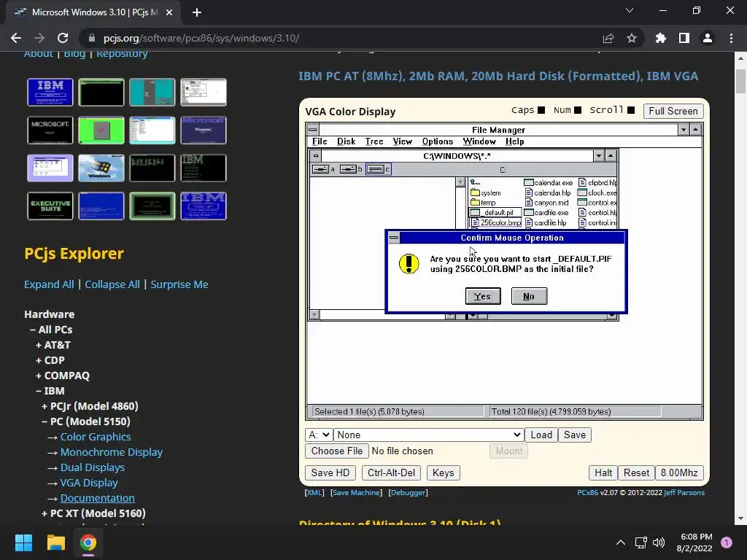Screen dimensions: 747x560
Task: Select the cardfile.hlp document icon
Action: tap(528, 222)
